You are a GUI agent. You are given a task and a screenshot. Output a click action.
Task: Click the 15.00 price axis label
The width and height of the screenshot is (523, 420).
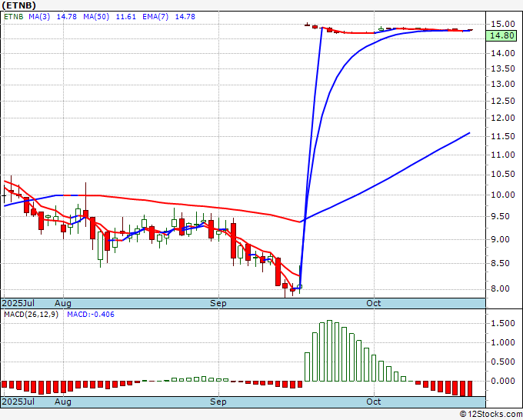tap(503, 24)
